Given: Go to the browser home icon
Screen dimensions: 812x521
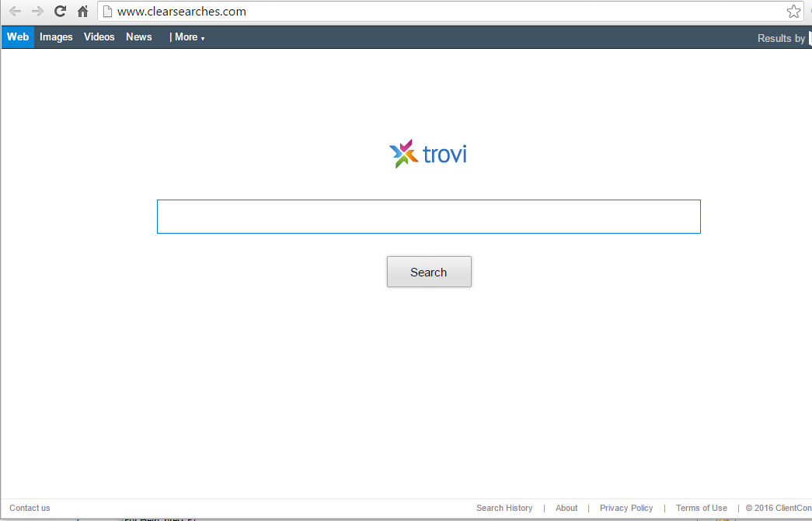Looking at the screenshot, I should point(83,12).
